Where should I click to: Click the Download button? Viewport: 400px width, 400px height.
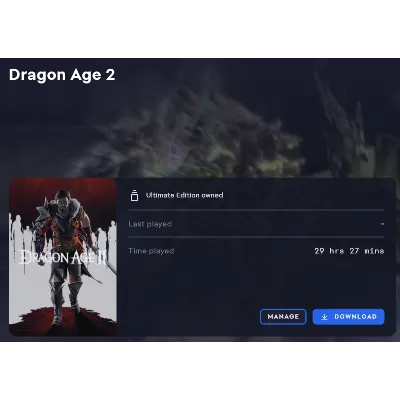(x=348, y=317)
